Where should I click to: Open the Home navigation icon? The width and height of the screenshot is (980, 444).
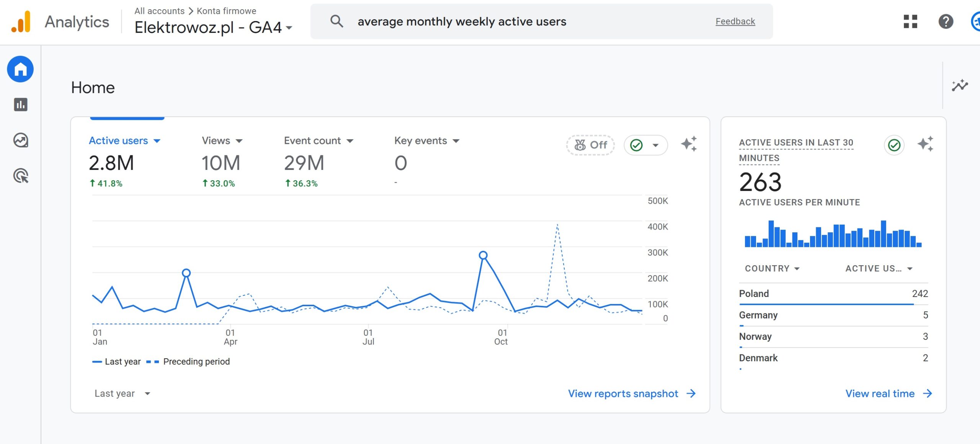20,69
